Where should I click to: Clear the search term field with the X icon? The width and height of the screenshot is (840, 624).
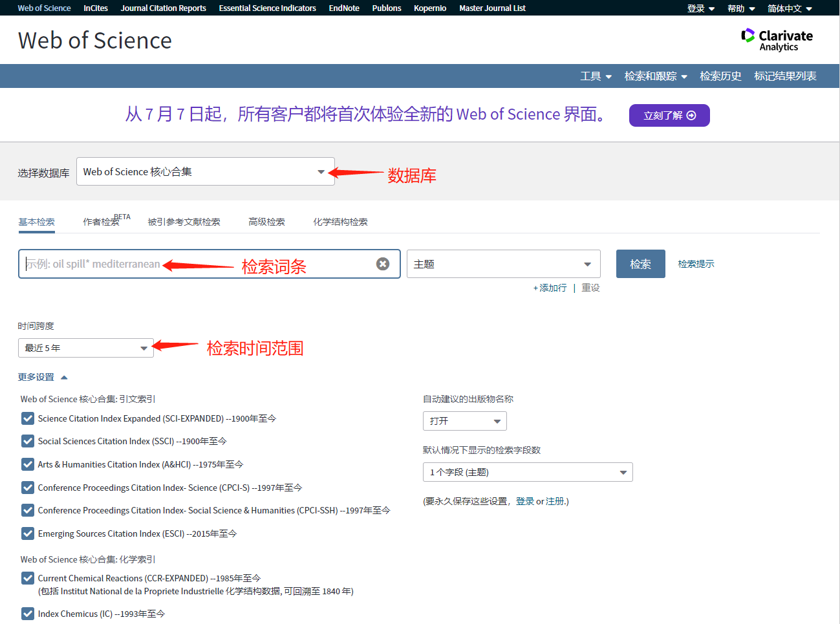click(383, 264)
